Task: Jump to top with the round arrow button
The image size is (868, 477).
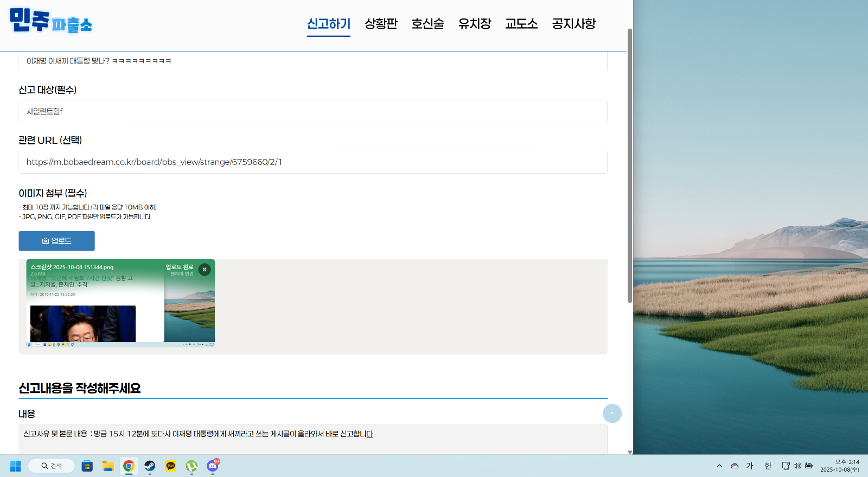Action: [x=612, y=414]
